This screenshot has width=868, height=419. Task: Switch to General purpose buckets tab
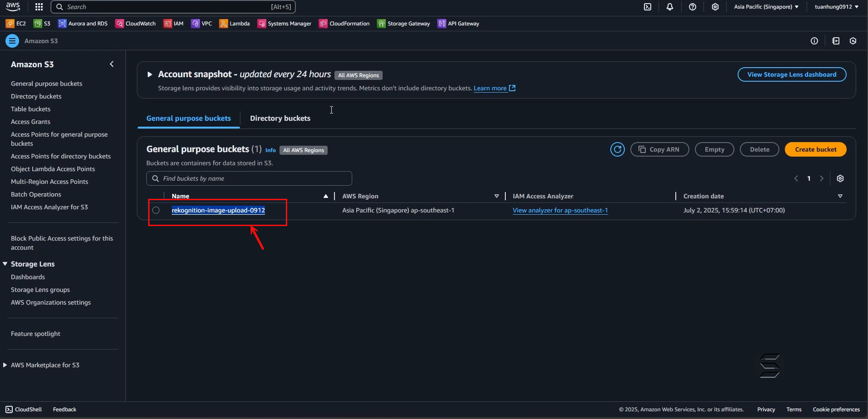coord(189,118)
